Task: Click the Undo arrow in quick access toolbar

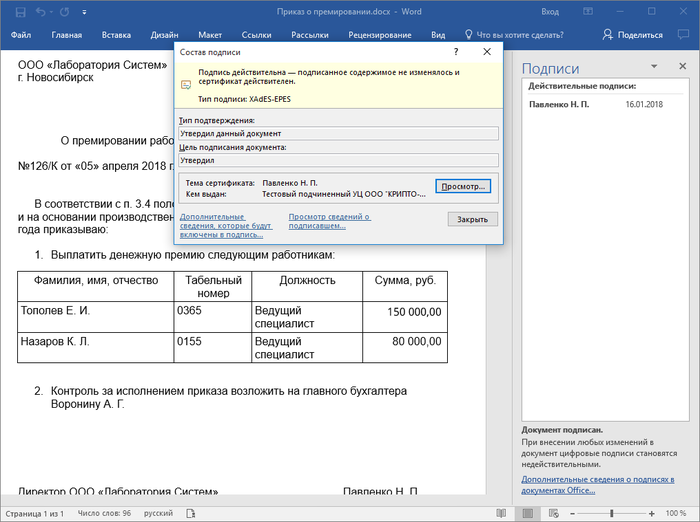Action: 41,11
